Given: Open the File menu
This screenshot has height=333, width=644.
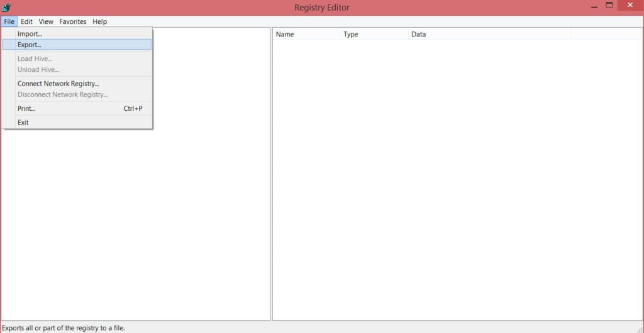Looking at the screenshot, I should point(9,21).
